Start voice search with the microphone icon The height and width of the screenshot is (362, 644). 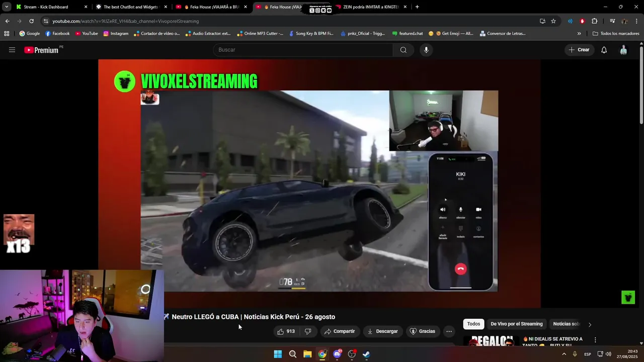(426, 50)
